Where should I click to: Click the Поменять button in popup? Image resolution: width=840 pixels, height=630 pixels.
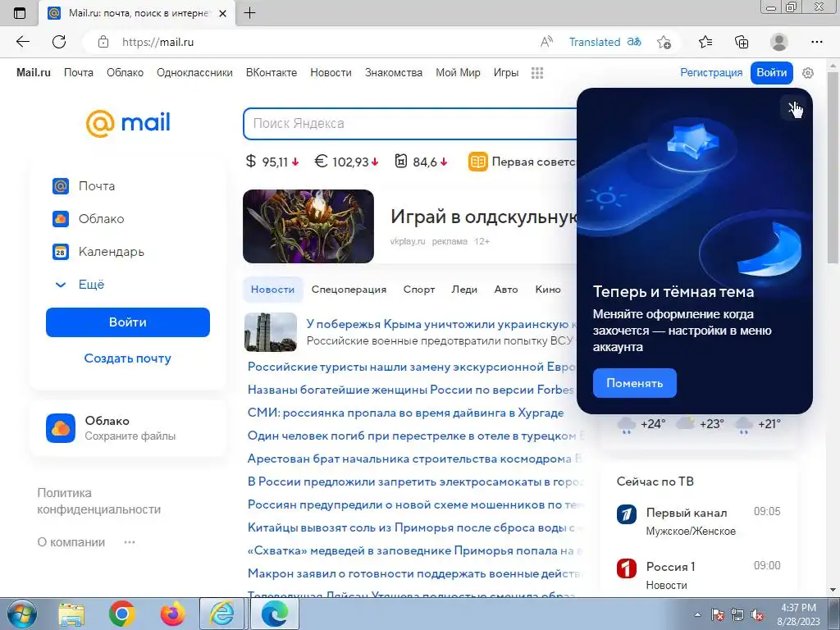pos(634,383)
